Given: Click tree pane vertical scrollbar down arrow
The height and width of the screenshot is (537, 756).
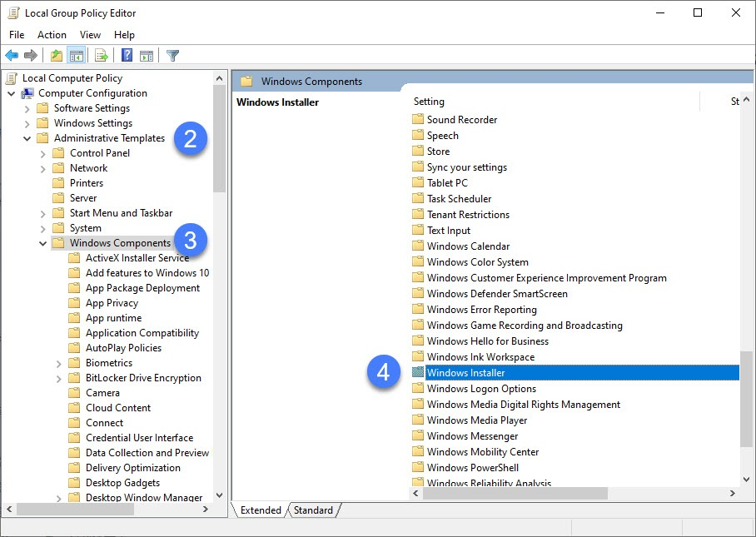Looking at the screenshot, I should click(x=219, y=495).
